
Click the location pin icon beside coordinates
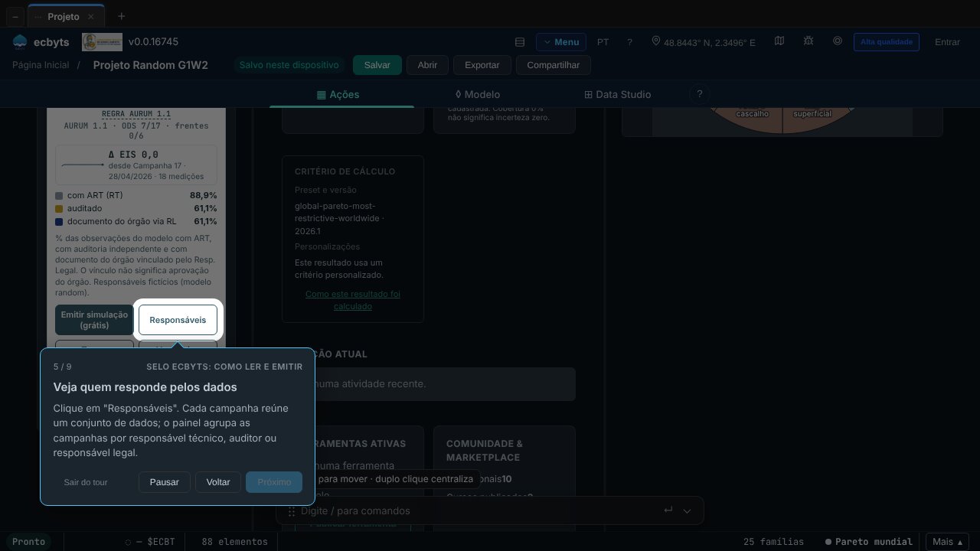[x=655, y=41]
